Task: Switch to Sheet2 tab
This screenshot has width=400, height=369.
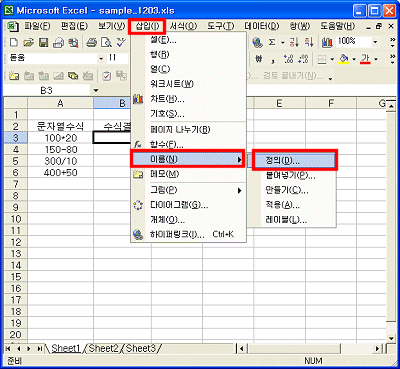Action: 104,348
